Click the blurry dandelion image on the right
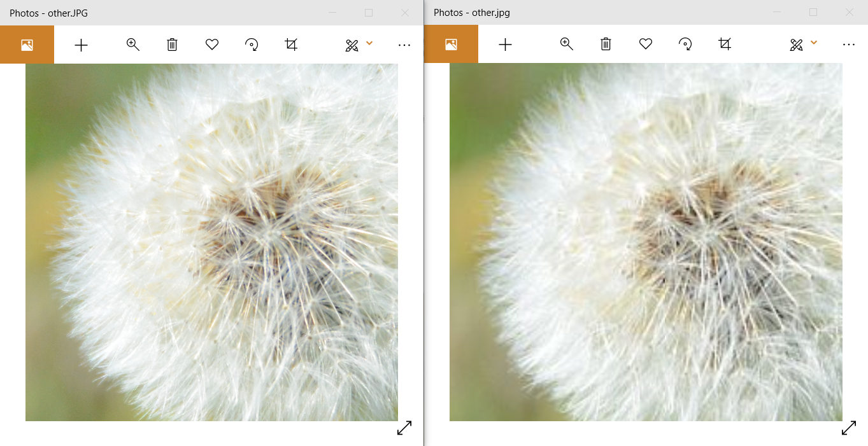868x446 pixels. pos(646,242)
